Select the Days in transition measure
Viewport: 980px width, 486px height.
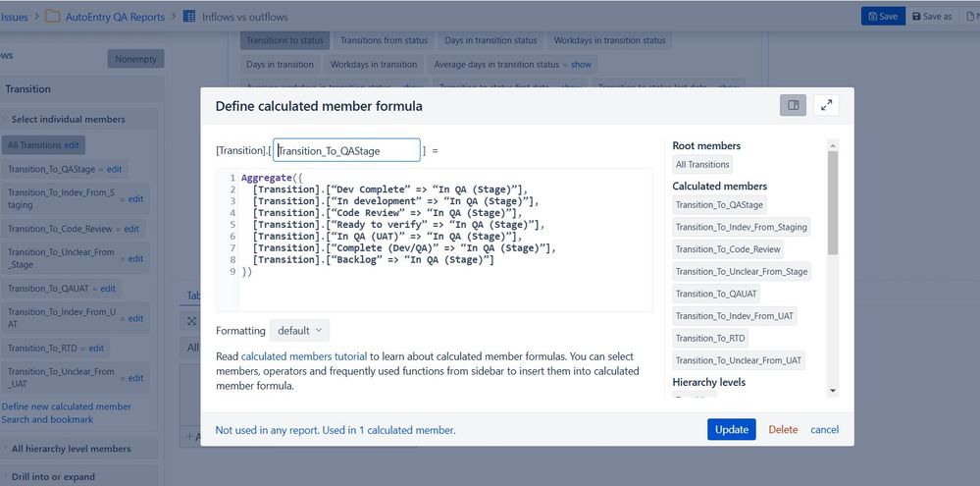tap(280, 64)
